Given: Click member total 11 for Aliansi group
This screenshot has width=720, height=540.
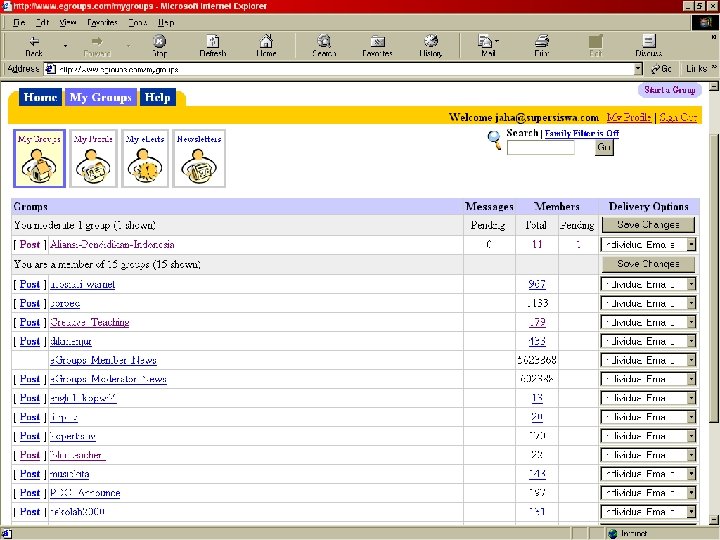Looking at the screenshot, I should pyautogui.click(x=537, y=245).
